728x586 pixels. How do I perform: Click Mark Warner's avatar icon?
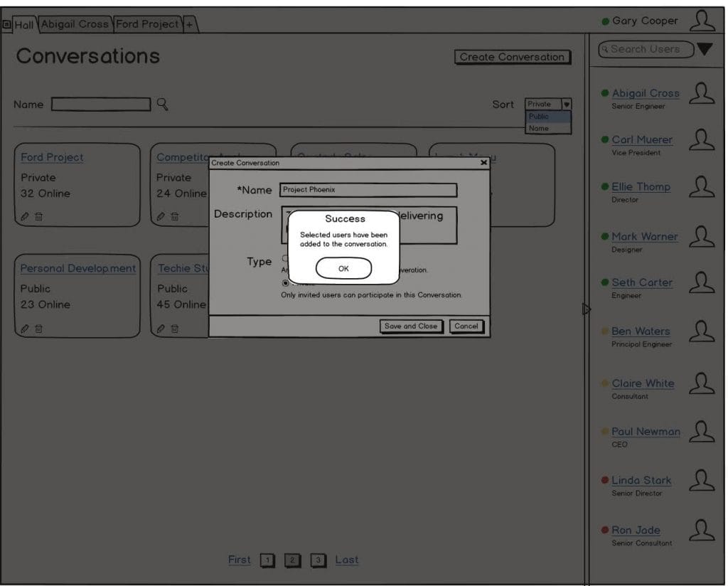[x=702, y=237]
